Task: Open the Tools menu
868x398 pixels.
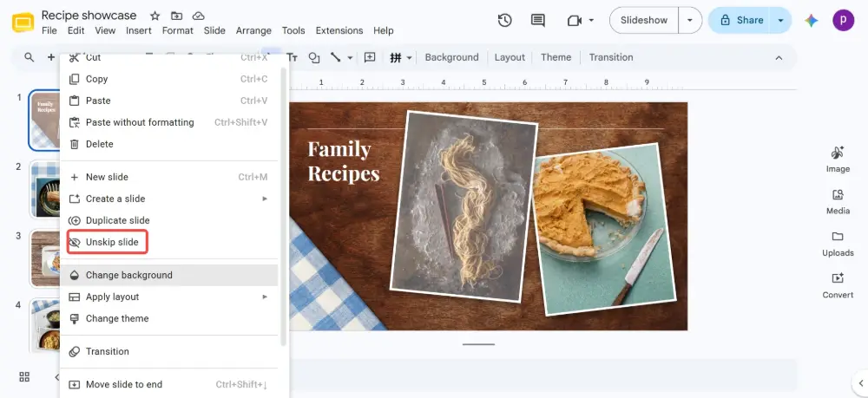Action: 293,30
